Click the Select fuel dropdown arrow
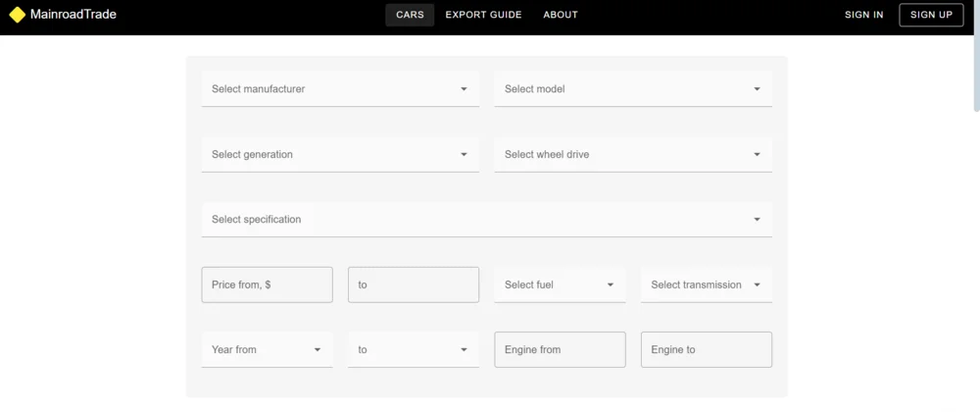The width and height of the screenshot is (980, 412). (x=610, y=285)
